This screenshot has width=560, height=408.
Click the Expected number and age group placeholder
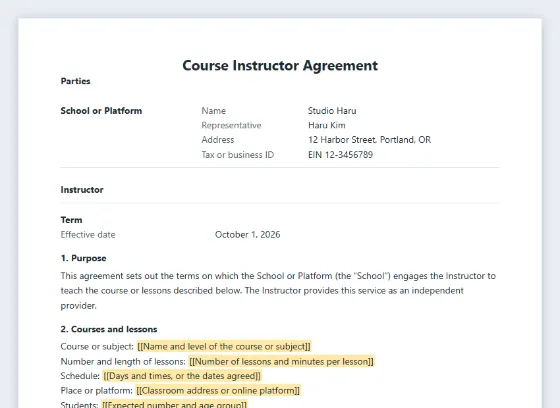click(x=174, y=404)
